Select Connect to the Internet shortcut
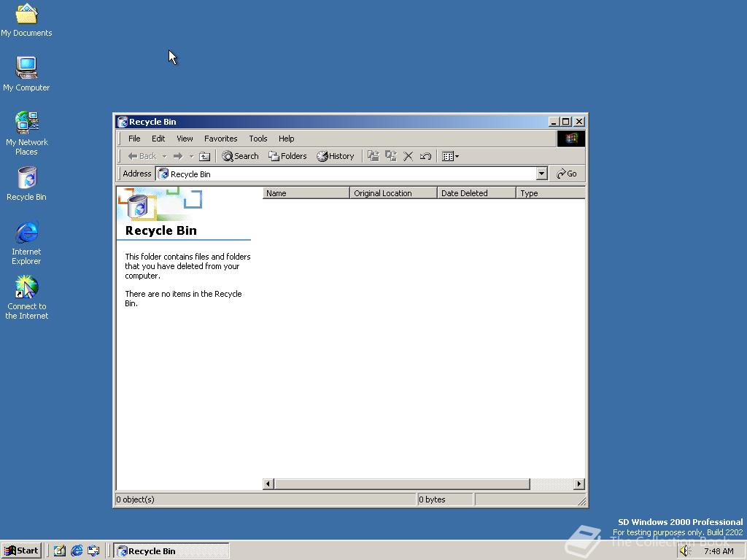The image size is (747, 560). [x=26, y=297]
